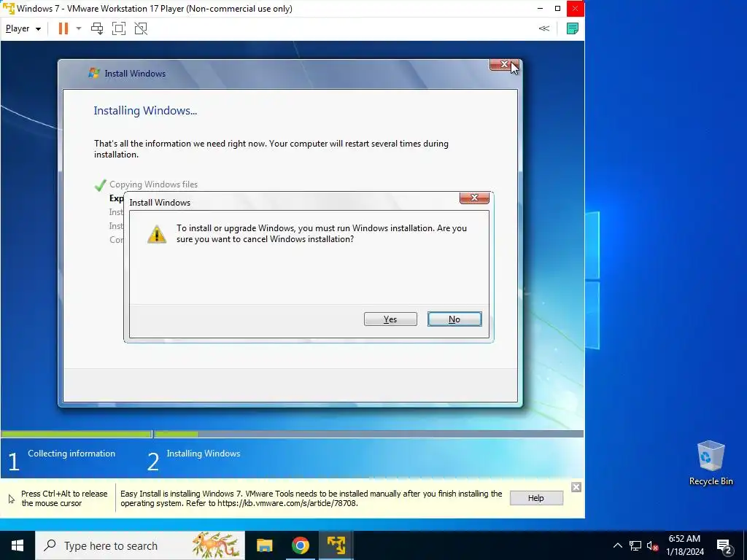Click the setup progress bar
Screen dimensions: 747x560
click(292, 435)
